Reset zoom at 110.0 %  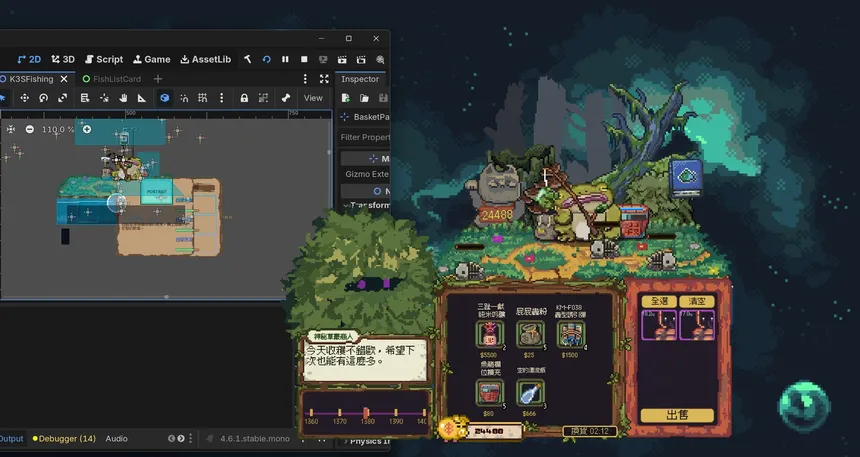(x=58, y=129)
